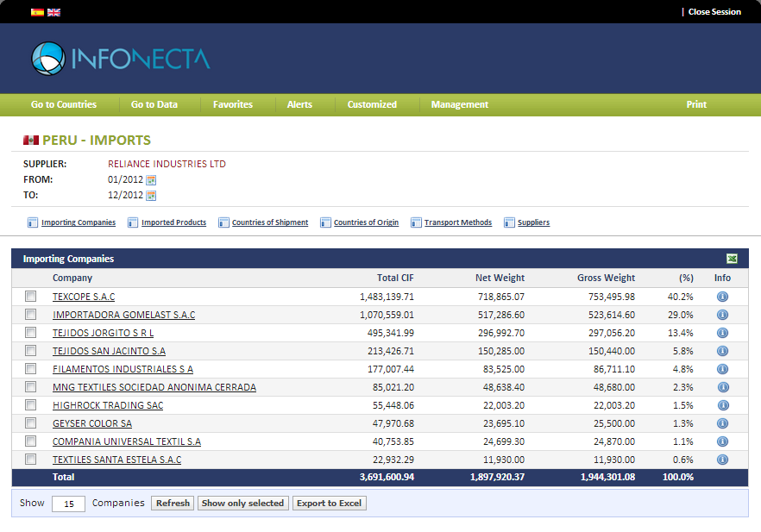This screenshot has height=532, width=761.
Task: Open info icon for FILAMENTOS INDUSTRIALES S A
Action: [x=723, y=369]
